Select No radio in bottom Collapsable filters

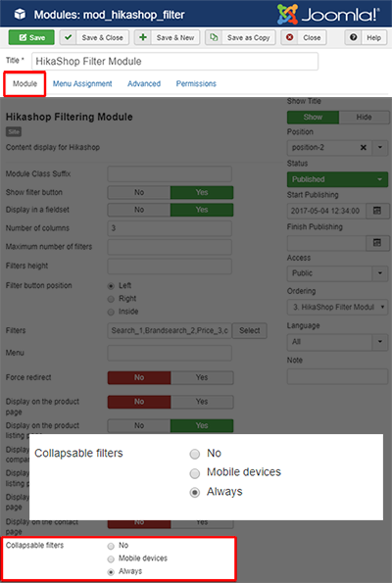(111, 546)
